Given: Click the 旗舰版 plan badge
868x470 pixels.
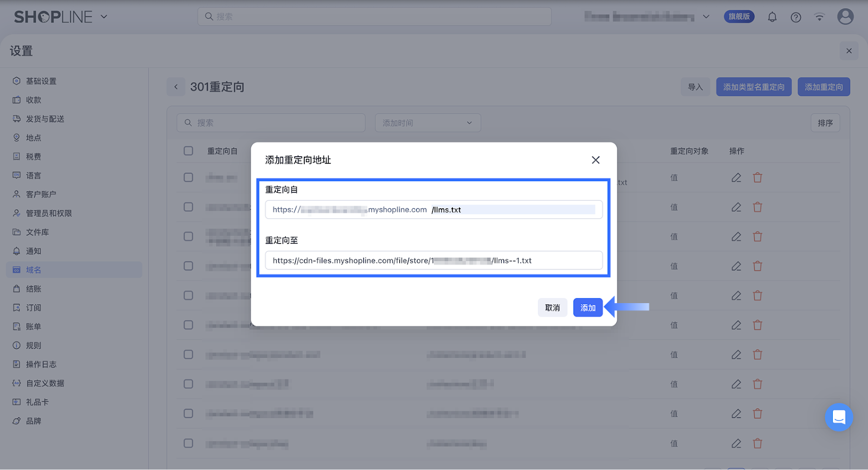Looking at the screenshot, I should (x=739, y=17).
